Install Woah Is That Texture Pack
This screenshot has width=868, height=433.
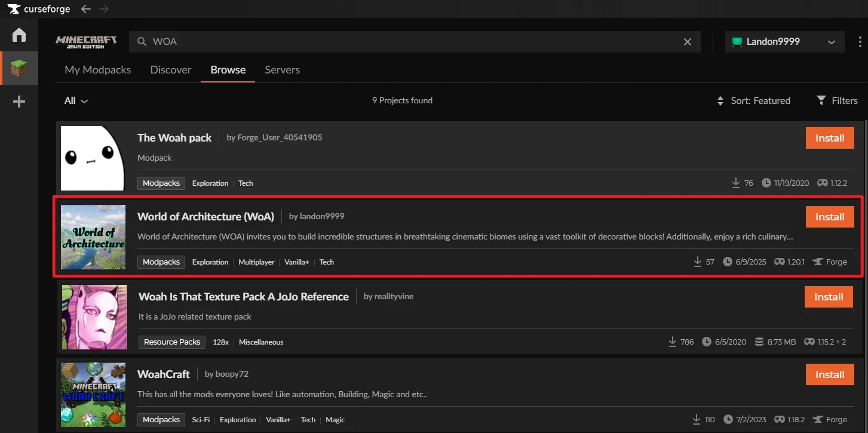click(x=829, y=297)
